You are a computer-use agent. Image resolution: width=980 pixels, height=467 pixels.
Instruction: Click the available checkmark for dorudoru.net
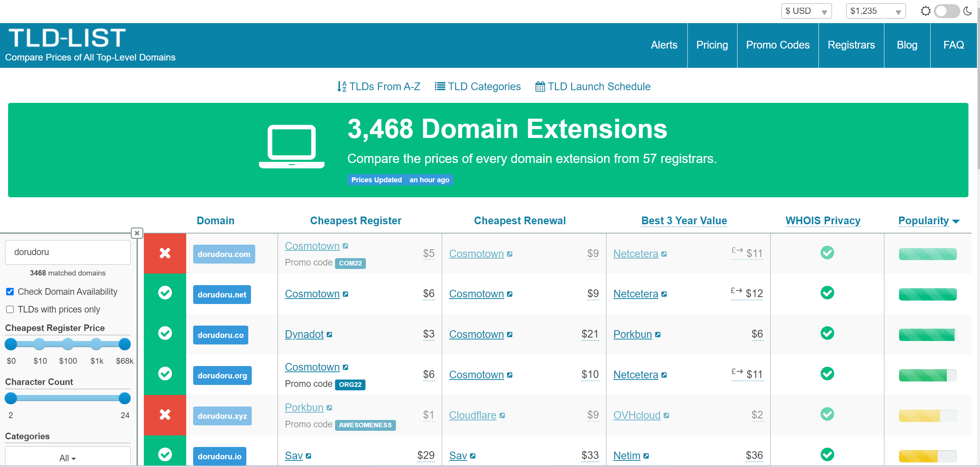(165, 293)
